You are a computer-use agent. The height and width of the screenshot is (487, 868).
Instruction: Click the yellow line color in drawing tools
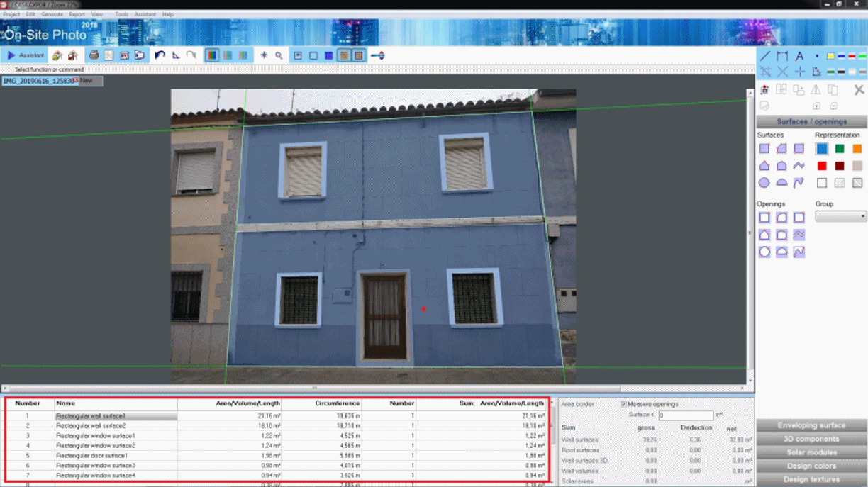(830, 56)
